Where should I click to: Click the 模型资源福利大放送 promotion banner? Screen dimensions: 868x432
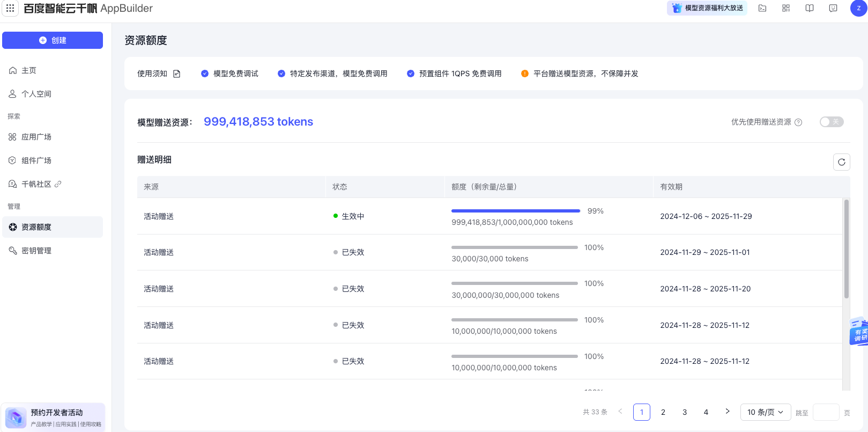[707, 8]
